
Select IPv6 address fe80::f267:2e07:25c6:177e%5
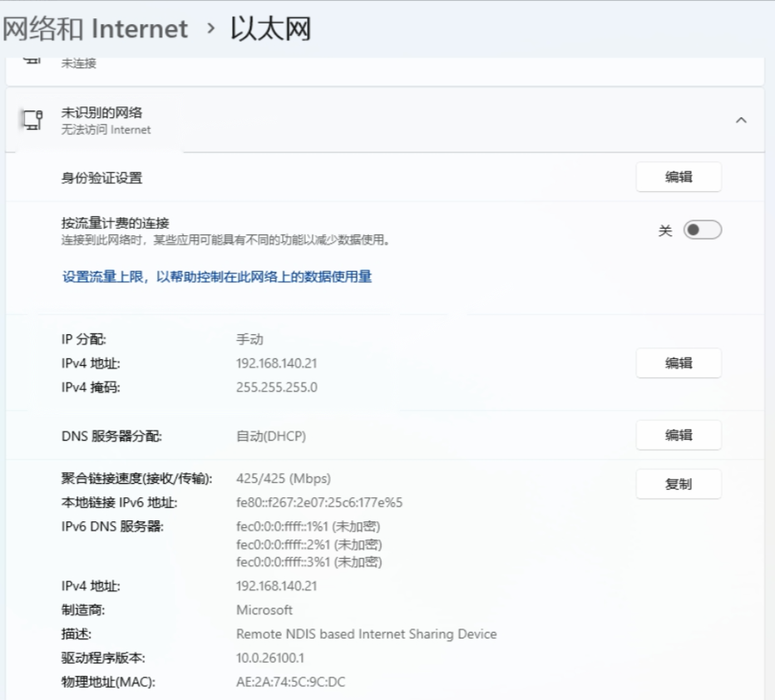(x=319, y=502)
